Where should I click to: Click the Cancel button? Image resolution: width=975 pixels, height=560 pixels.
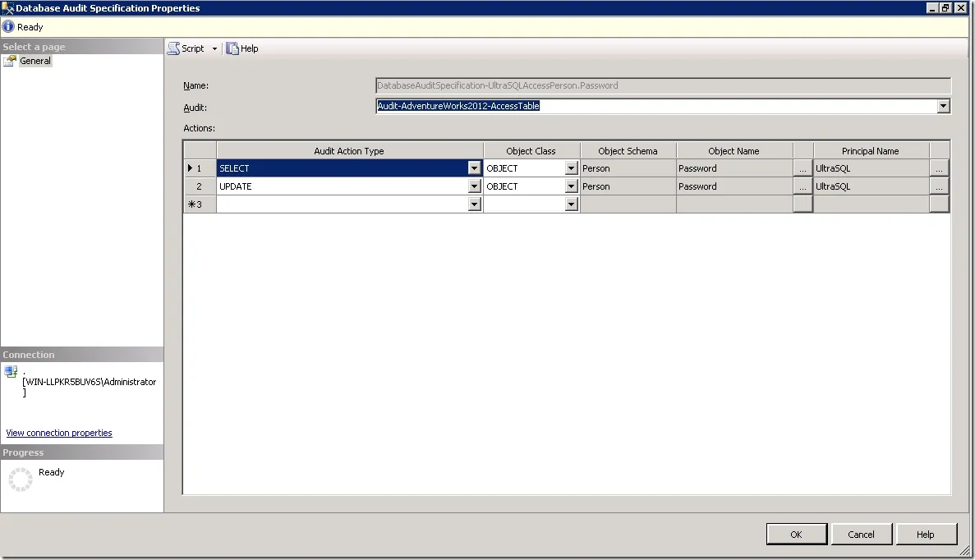[861, 535]
